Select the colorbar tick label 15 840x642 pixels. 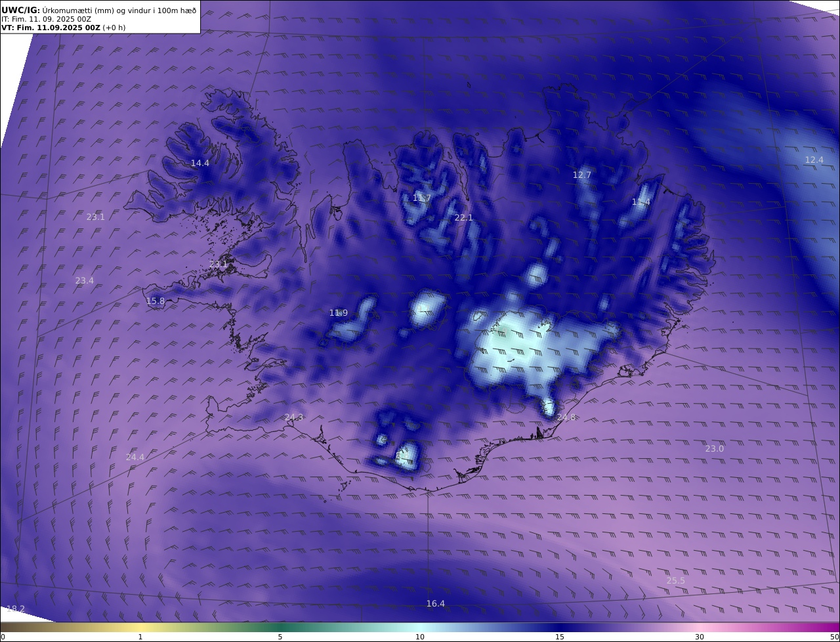tap(560, 637)
